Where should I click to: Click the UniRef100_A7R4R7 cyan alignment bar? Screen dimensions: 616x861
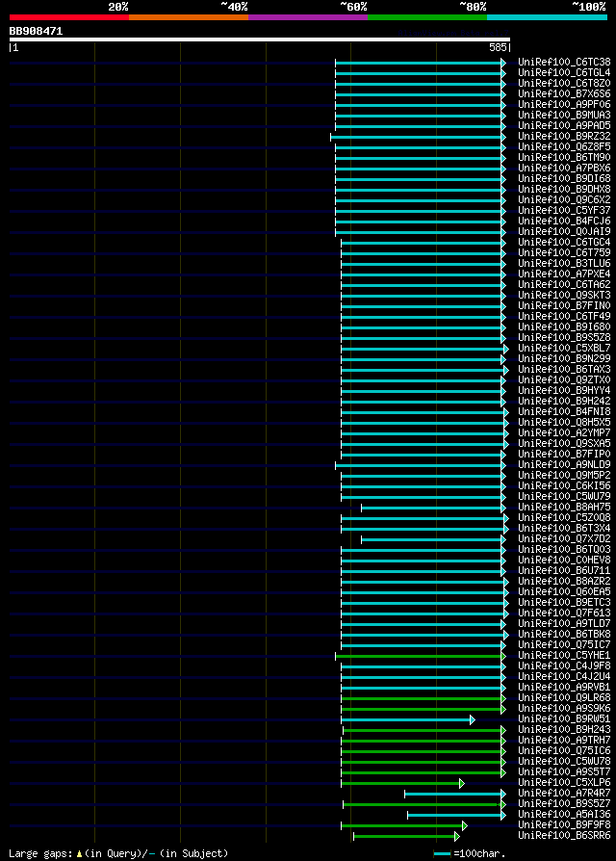(x=455, y=794)
